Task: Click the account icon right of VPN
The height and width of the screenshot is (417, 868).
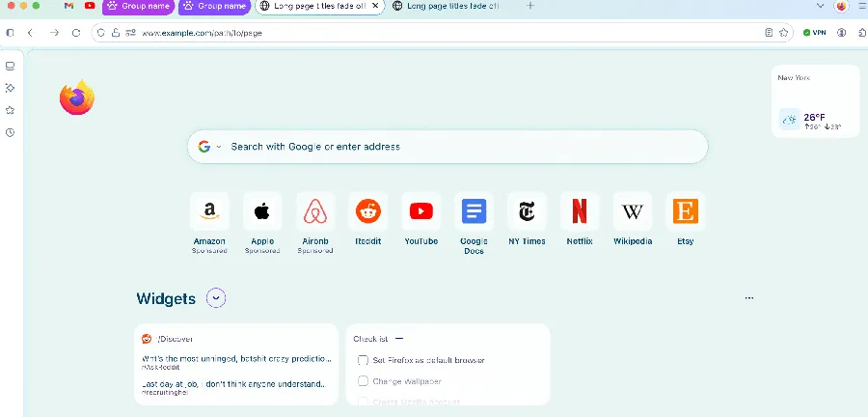Action: pyautogui.click(x=841, y=33)
